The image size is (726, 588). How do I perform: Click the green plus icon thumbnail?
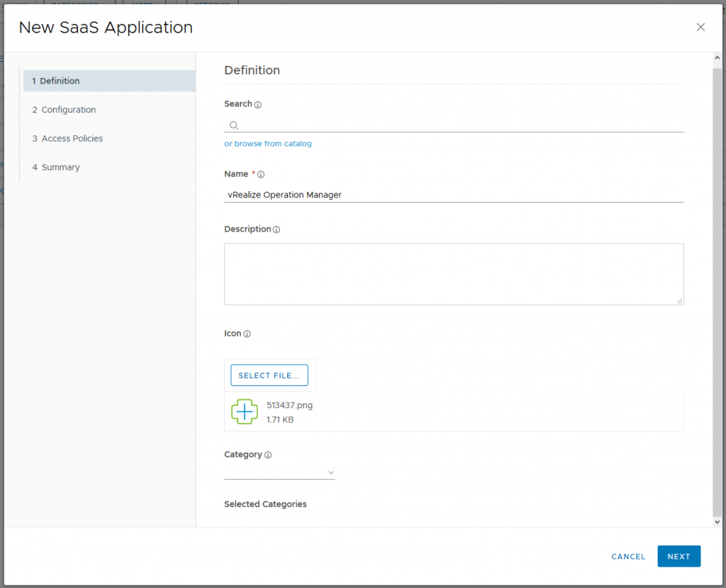[245, 412]
